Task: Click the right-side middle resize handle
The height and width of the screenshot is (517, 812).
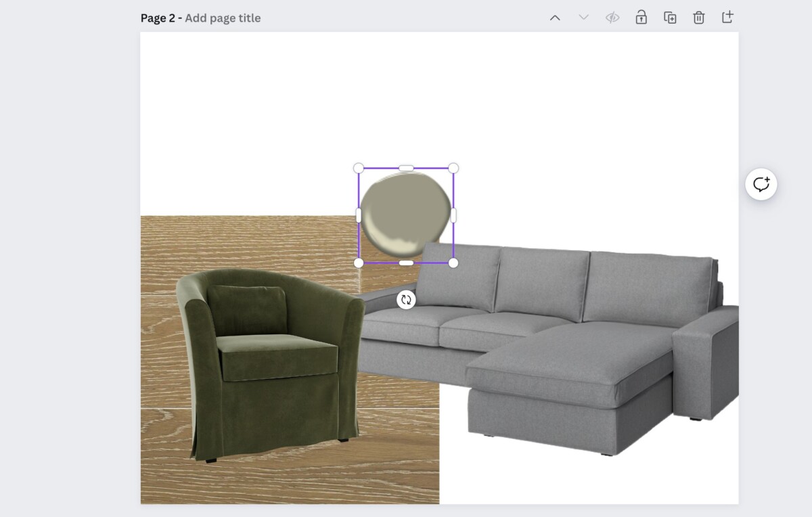Action: [453, 215]
